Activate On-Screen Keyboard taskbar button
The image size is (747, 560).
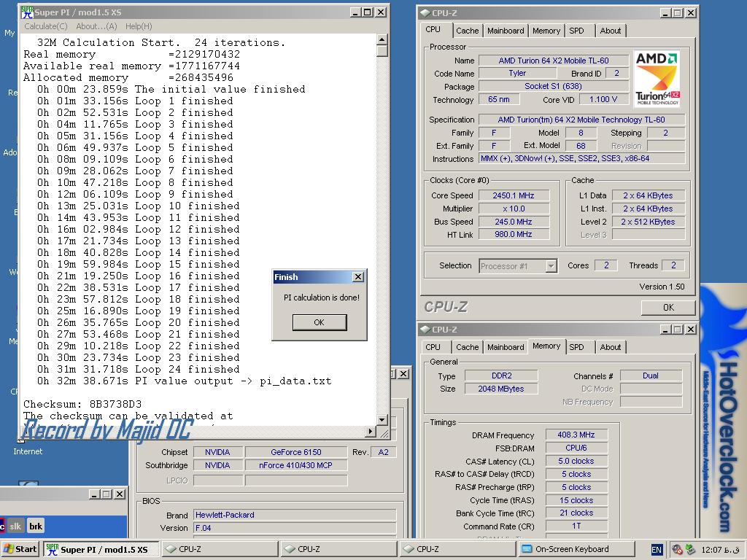(x=576, y=549)
